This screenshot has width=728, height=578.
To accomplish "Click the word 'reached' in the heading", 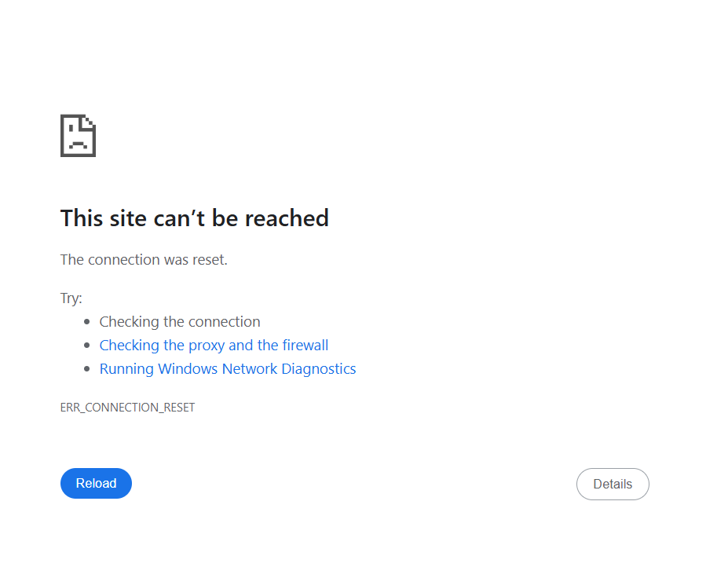I will (287, 218).
